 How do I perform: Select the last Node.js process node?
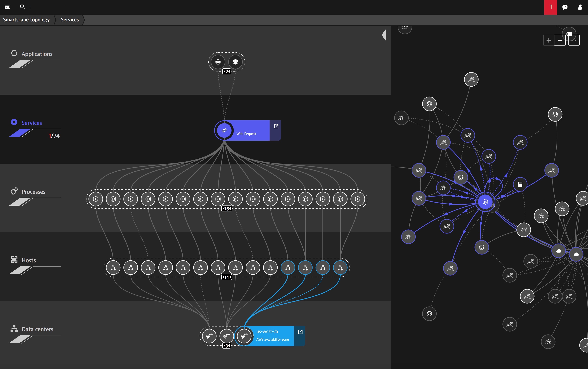click(358, 199)
